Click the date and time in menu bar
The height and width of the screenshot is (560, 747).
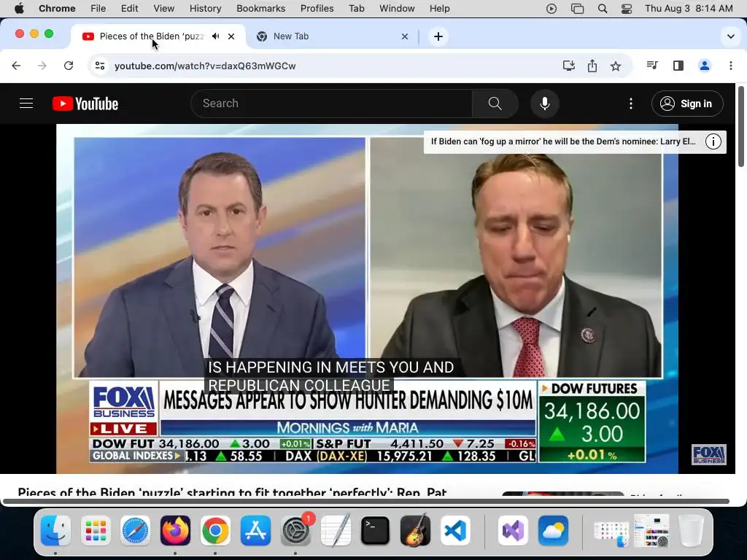click(x=689, y=9)
